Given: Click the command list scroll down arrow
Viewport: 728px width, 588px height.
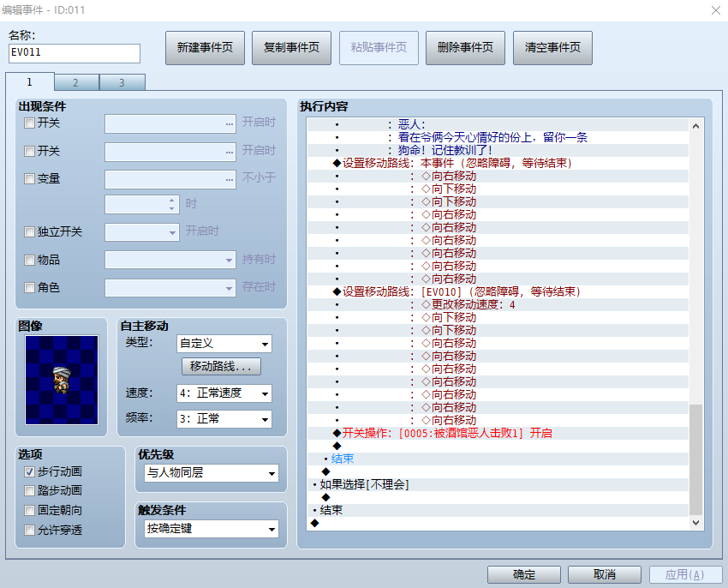Looking at the screenshot, I should pos(695,523).
